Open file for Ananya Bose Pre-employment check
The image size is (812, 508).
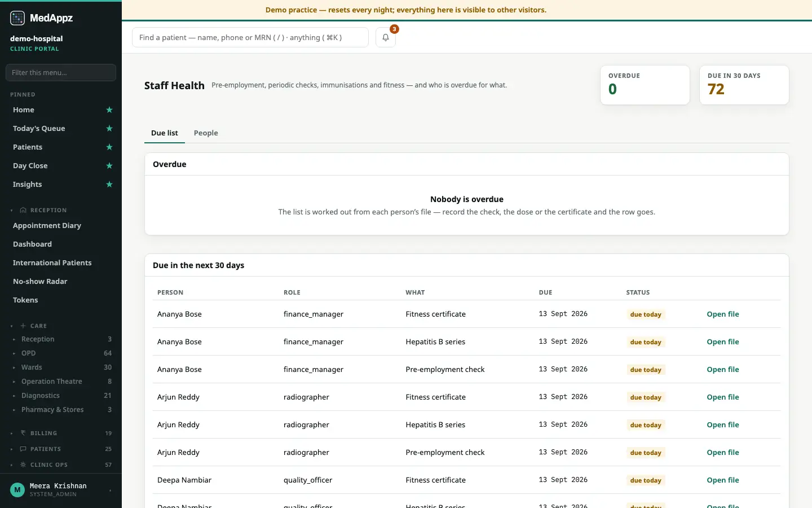723,370
